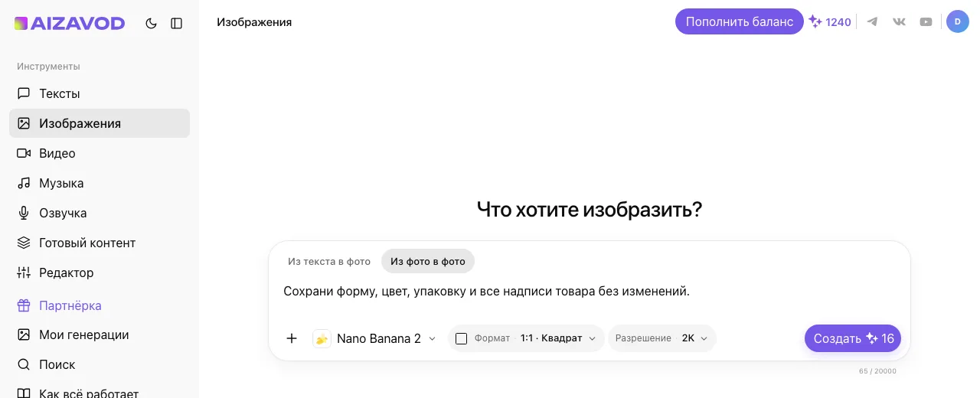Image resolution: width=980 pixels, height=398 pixels.
Task: Switch to Из фото в фото tab
Action: tap(428, 261)
